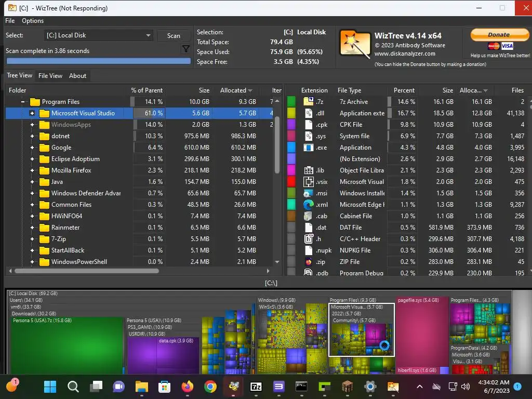Expand the dotnet folder
532x399 pixels.
click(32, 136)
